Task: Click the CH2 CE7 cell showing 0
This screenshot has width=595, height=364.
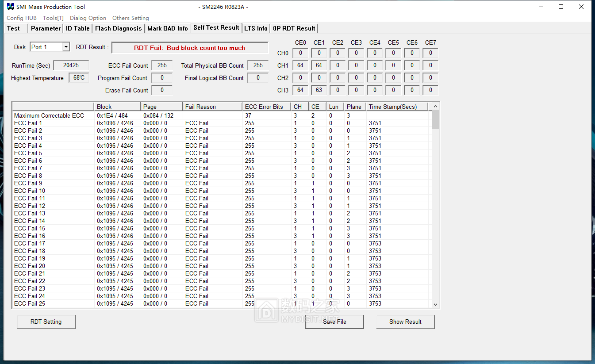Action: [x=430, y=78]
